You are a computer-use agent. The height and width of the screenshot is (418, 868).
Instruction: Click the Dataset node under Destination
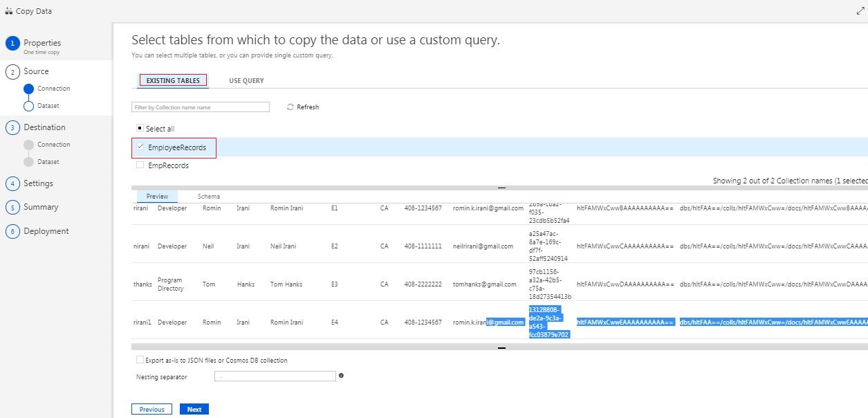point(28,161)
